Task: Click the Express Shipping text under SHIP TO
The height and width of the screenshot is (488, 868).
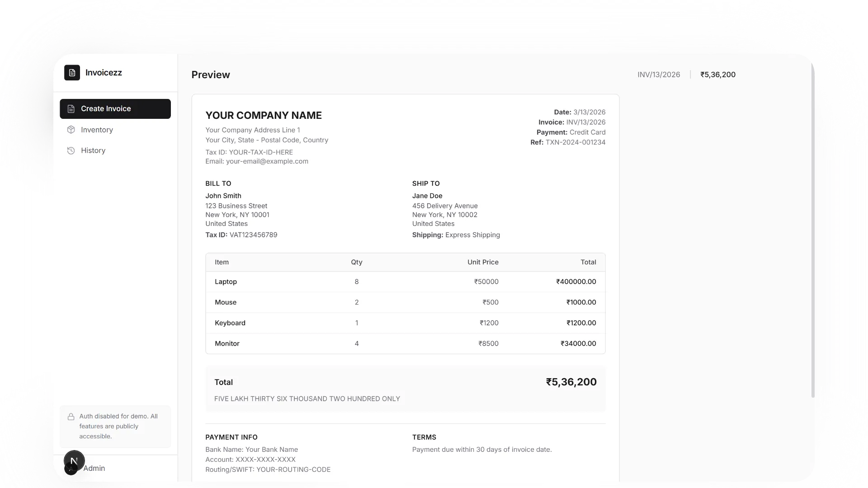Action: [473, 235]
